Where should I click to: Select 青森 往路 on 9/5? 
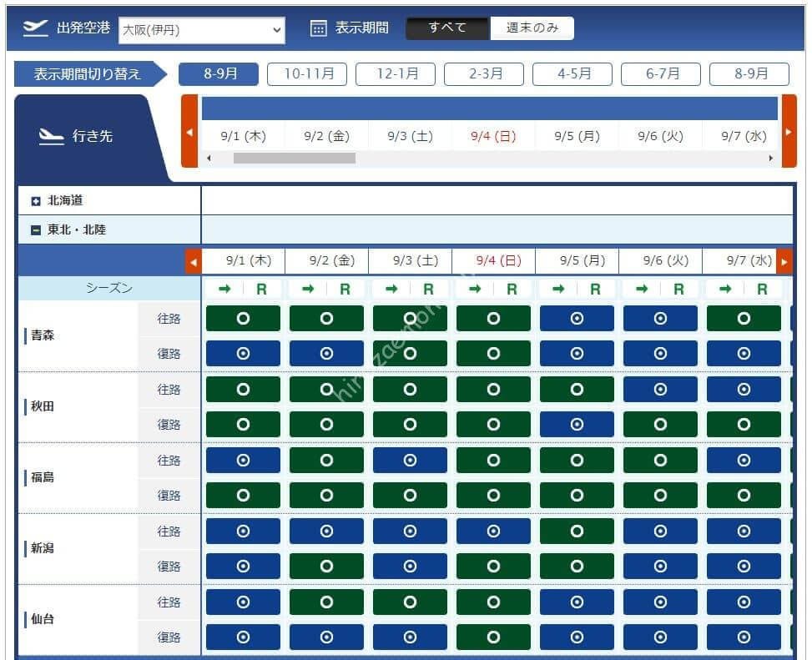(x=577, y=319)
